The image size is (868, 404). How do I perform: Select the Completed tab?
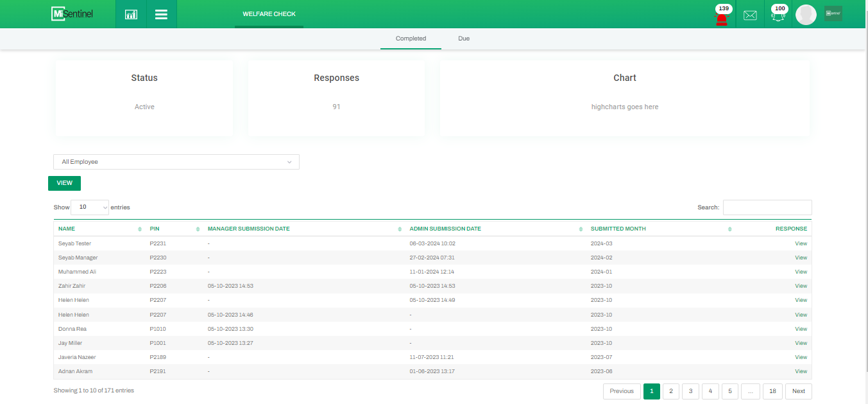(411, 39)
